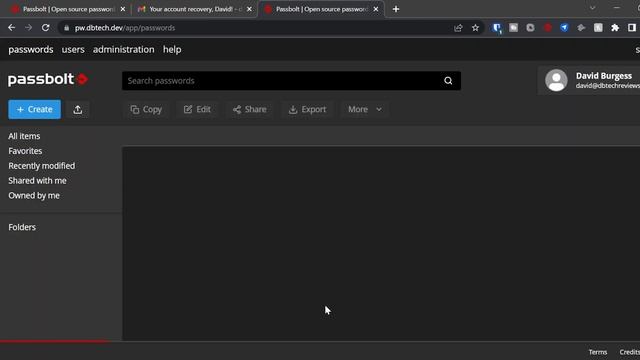Click David Burgess profile avatar

556,80
